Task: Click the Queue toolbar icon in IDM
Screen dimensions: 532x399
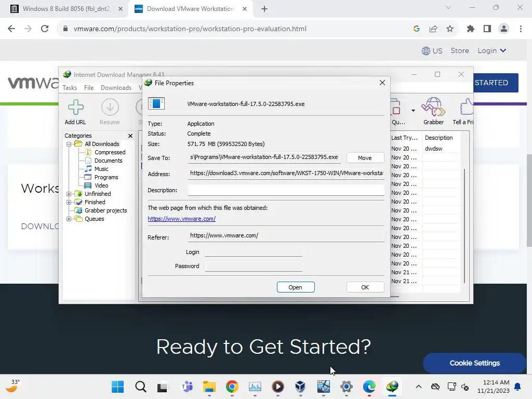Action: point(397,112)
